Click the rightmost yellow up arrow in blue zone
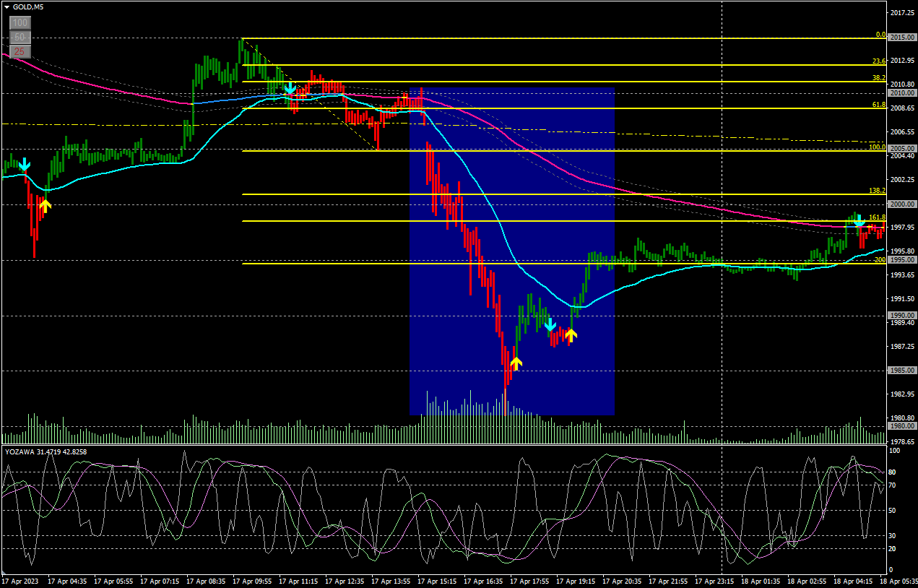918x588 pixels. (571, 334)
